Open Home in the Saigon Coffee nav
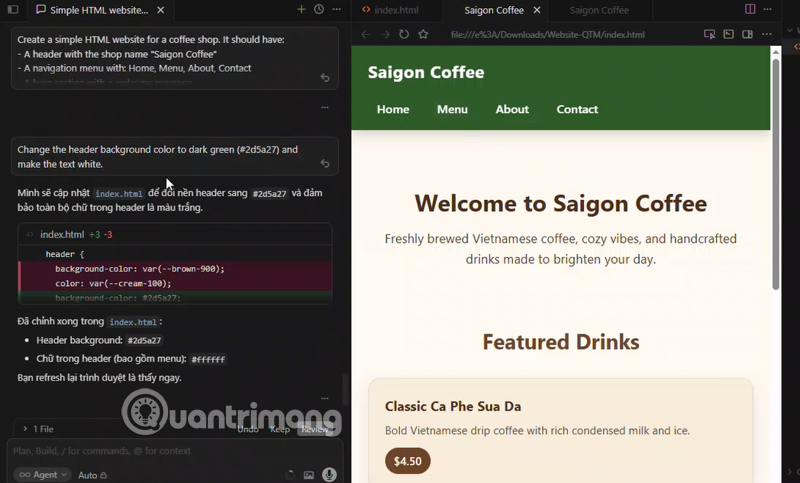 393,109
